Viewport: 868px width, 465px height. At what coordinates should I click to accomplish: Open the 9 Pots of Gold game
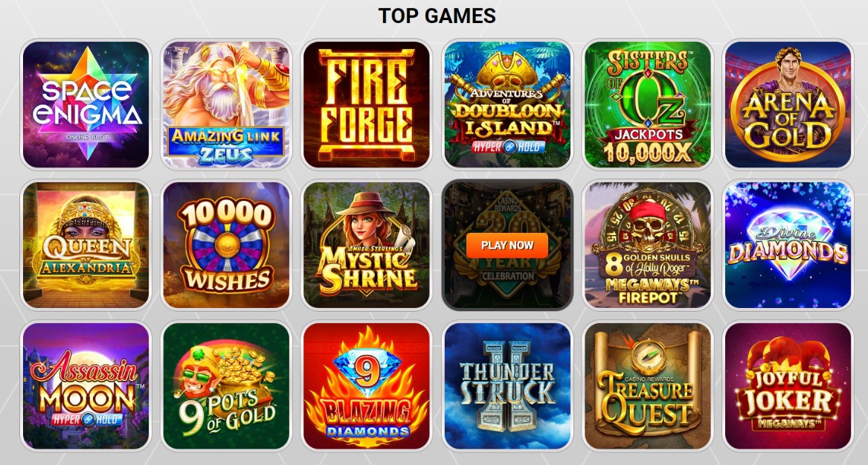click(226, 386)
